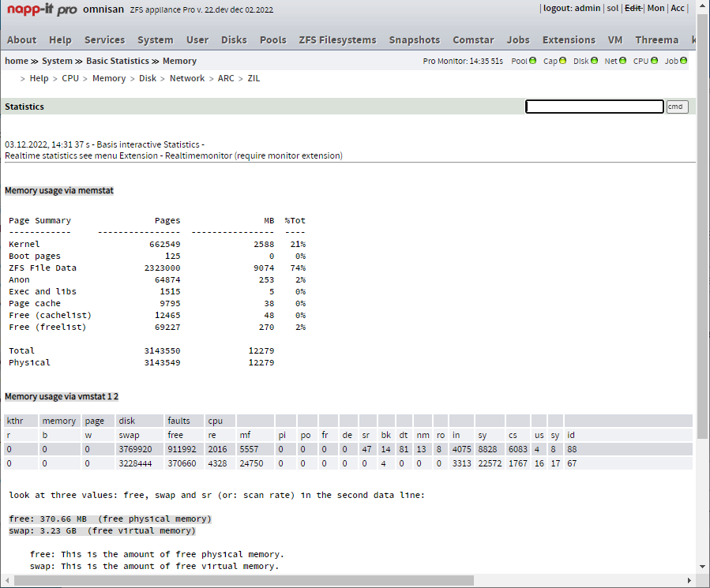Open the ARC statistics submenu link
This screenshot has height=588, width=710.
(226, 78)
